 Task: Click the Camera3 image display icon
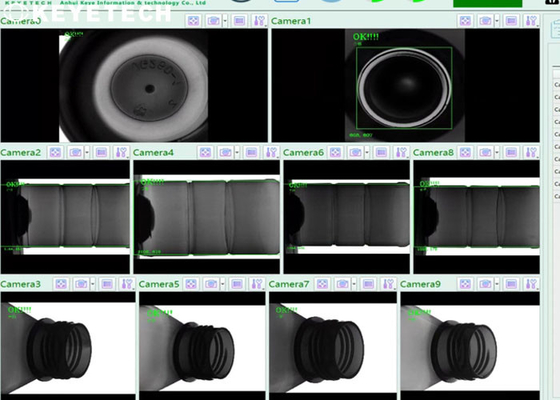(107, 284)
